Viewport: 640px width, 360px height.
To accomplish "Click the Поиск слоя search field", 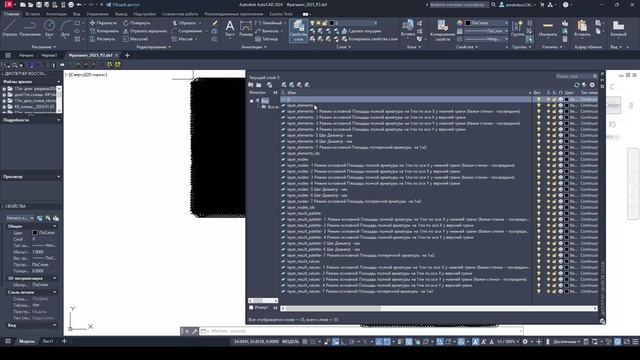I will 576,76.
